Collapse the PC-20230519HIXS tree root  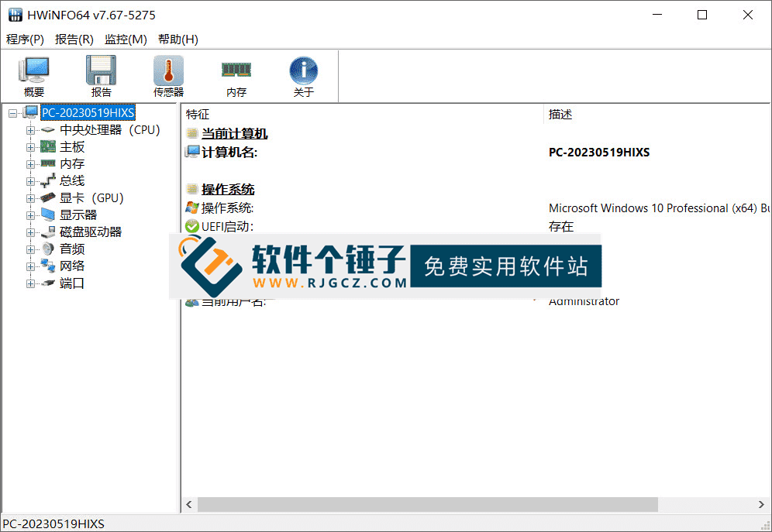(12, 112)
